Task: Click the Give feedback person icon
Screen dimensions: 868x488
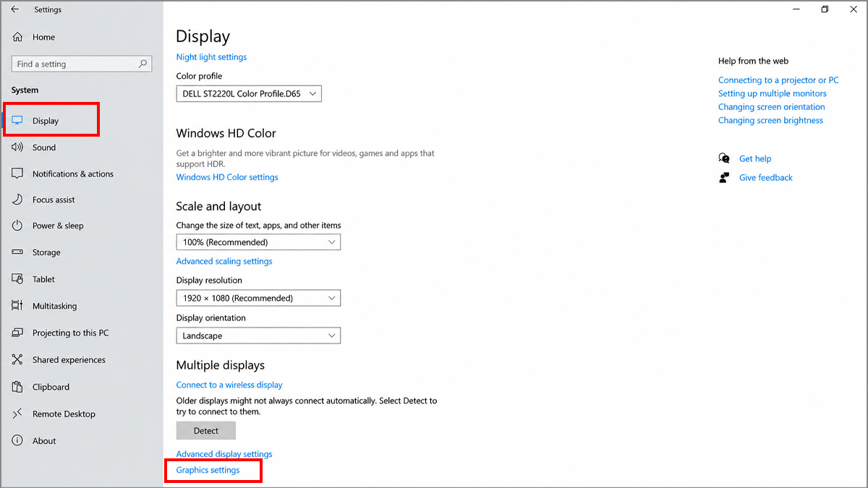Action: pos(724,177)
